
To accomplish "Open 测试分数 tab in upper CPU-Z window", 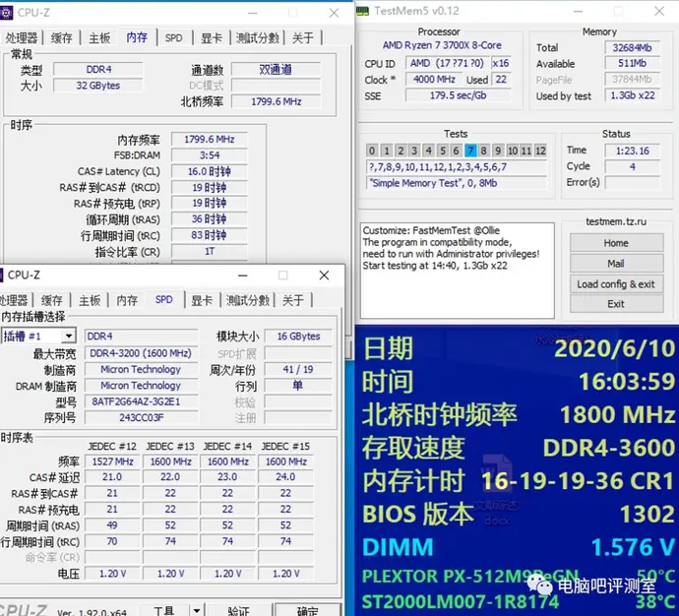I will pyautogui.click(x=259, y=37).
